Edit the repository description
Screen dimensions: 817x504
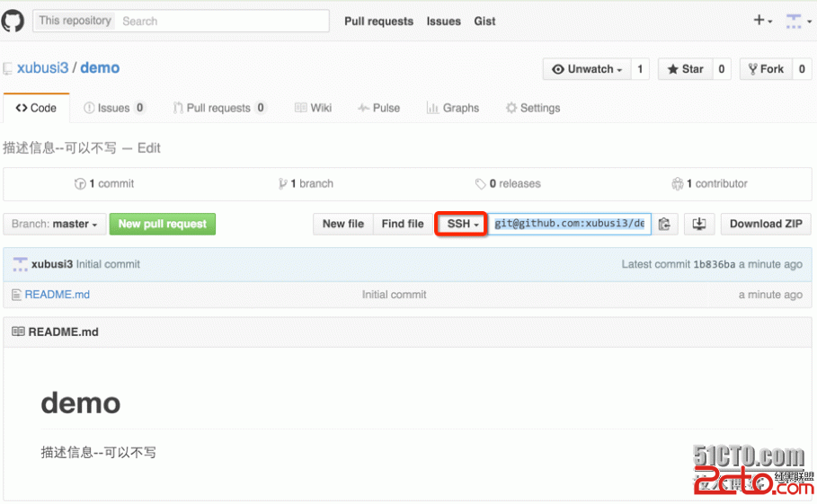(x=149, y=148)
